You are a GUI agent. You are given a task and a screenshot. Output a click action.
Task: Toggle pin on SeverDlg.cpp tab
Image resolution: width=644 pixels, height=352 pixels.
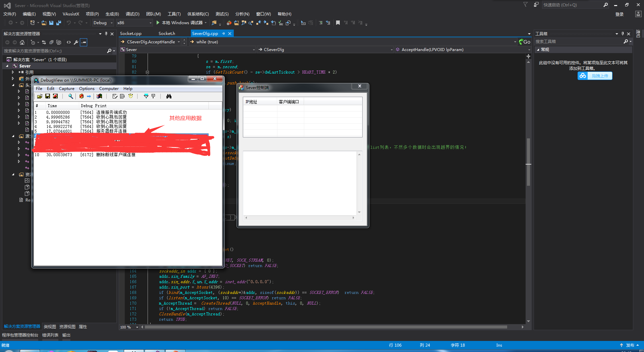coord(223,34)
